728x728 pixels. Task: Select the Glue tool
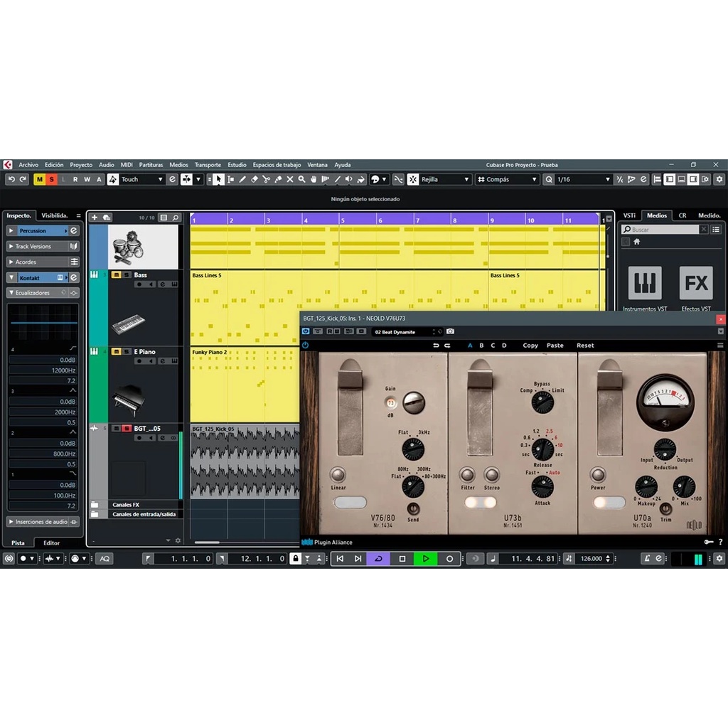278,179
